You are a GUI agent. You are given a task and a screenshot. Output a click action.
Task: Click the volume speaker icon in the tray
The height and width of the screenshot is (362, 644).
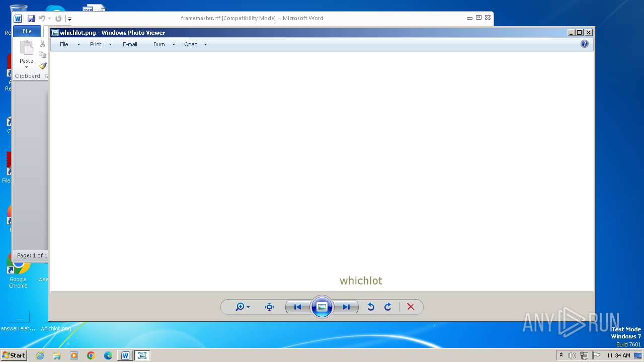(572, 355)
